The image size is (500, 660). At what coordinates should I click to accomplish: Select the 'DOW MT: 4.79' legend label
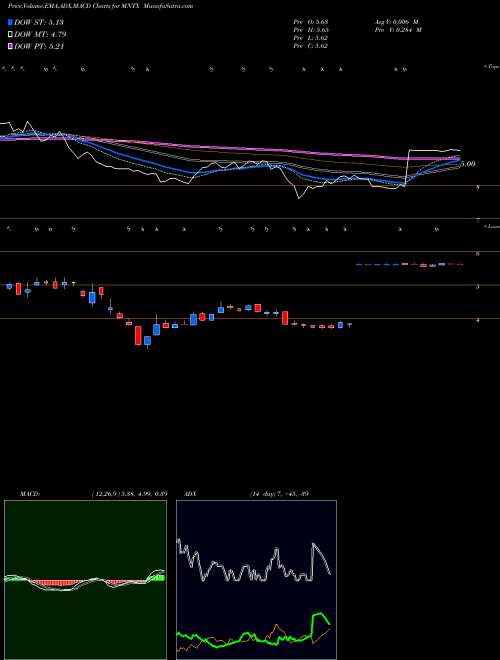pos(40,35)
